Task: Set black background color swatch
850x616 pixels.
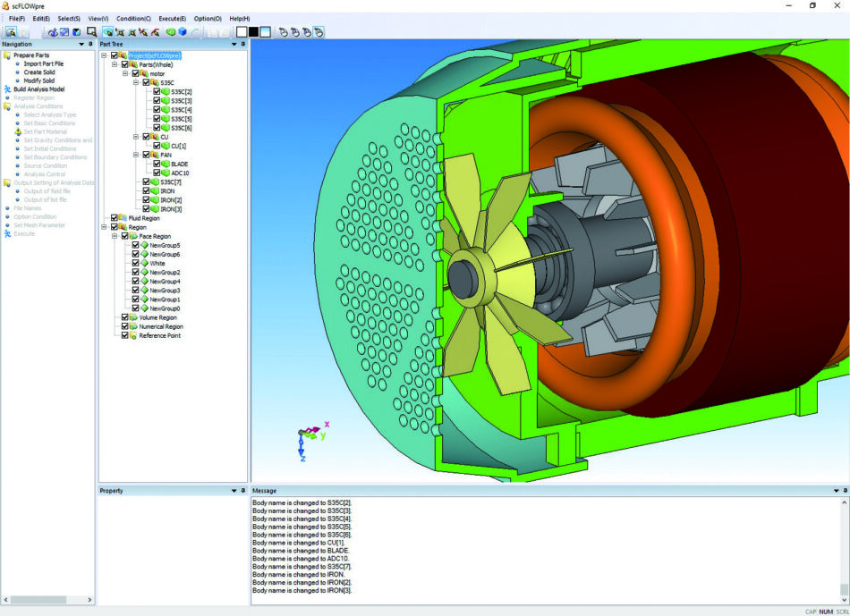Action: click(x=254, y=32)
